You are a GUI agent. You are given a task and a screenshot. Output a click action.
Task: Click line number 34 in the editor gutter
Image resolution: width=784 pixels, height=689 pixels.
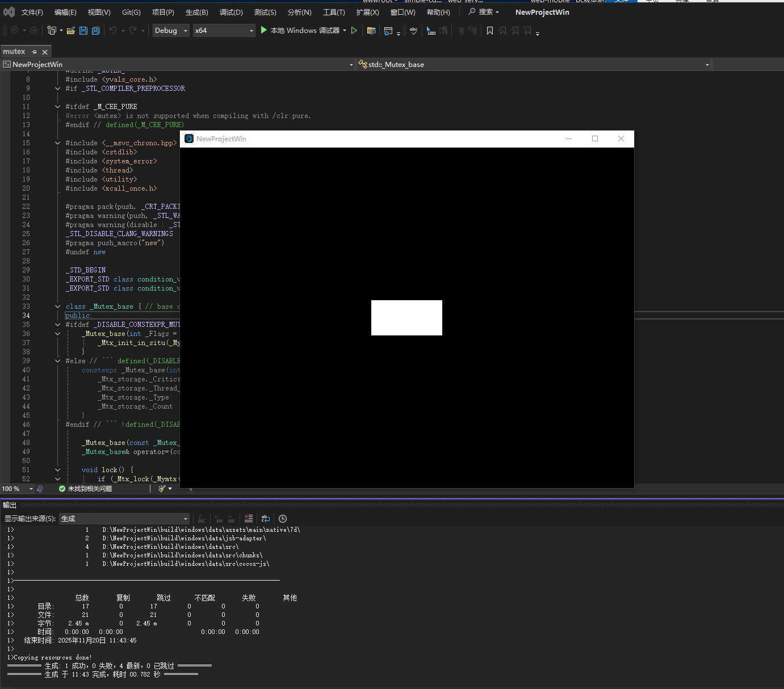(26, 316)
